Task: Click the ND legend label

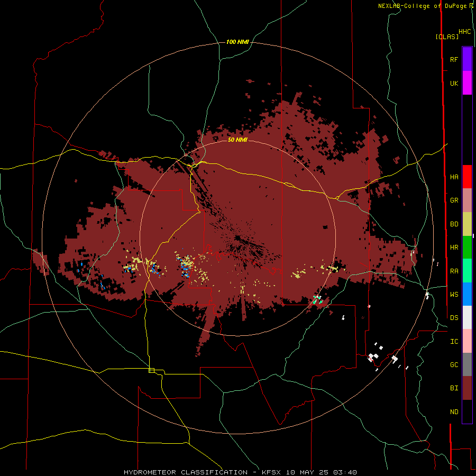Action: click(x=454, y=411)
